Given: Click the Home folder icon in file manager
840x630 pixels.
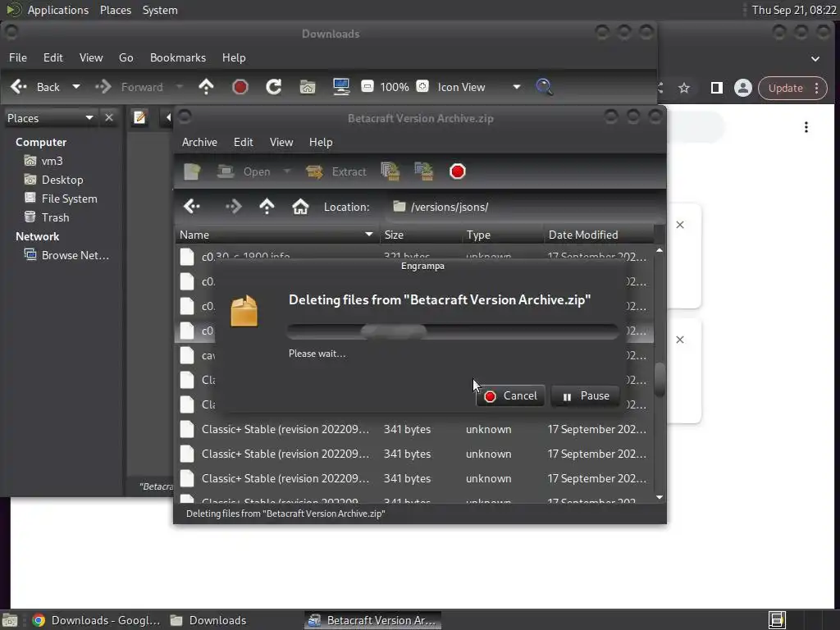Looking at the screenshot, I should point(308,87).
